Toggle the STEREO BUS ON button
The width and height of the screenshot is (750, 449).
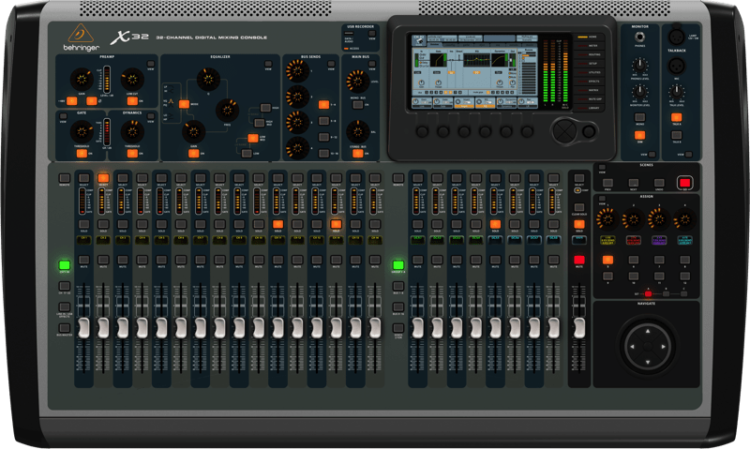[x=357, y=153]
